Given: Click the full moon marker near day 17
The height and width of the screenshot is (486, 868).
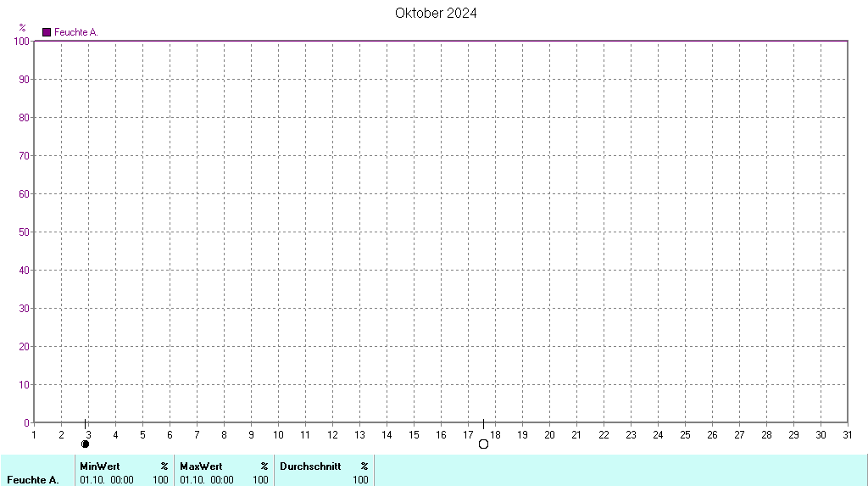Looking at the screenshot, I should (x=483, y=444).
